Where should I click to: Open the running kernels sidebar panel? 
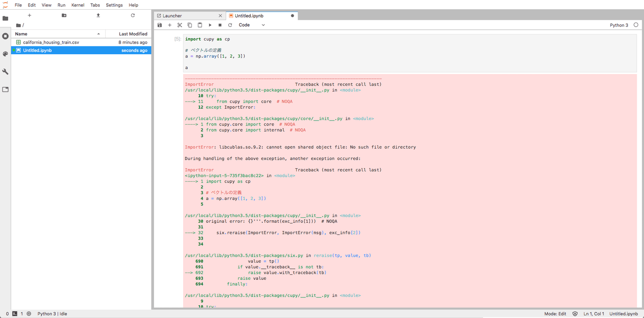click(x=6, y=36)
